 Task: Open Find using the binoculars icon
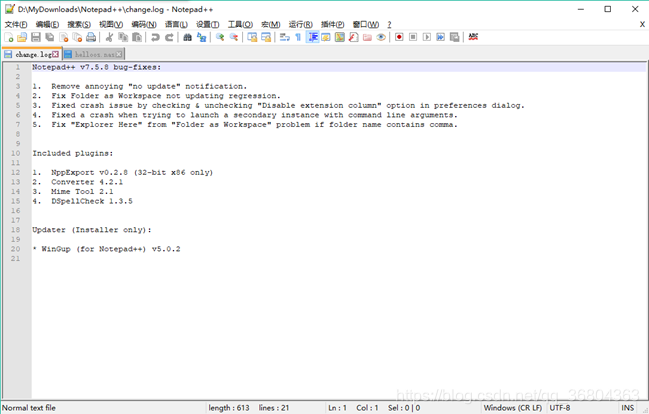187,38
